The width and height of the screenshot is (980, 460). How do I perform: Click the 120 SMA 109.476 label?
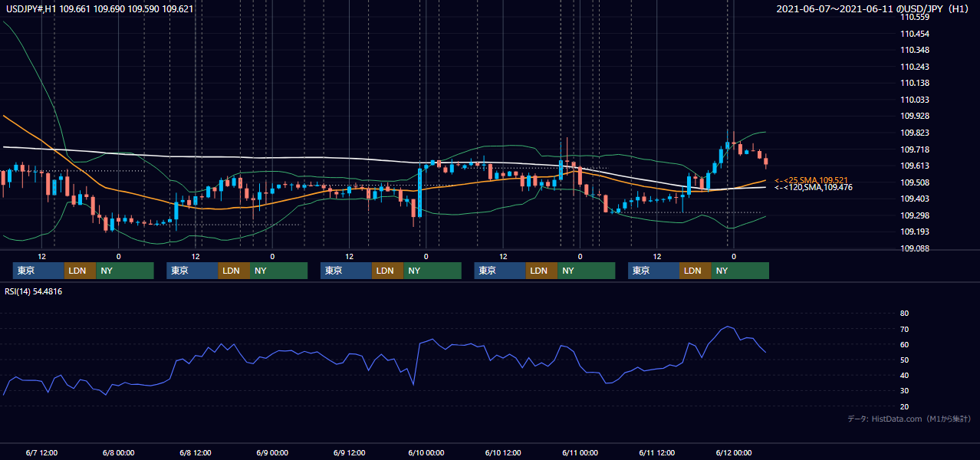pos(813,187)
